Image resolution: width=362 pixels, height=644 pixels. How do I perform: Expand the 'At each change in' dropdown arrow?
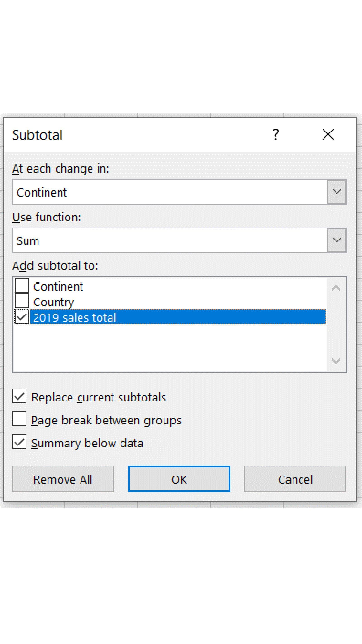coord(337,192)
